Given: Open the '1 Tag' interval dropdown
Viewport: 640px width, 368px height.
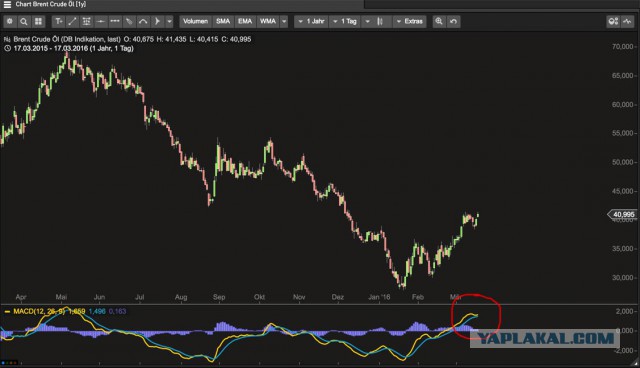Looking at the screenshot, I should click(x=345, y=21).
